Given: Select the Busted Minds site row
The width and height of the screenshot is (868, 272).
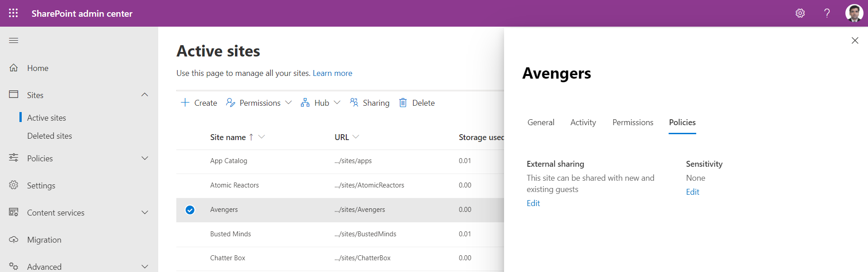Looking at the screenshot, I should (231, 234).
